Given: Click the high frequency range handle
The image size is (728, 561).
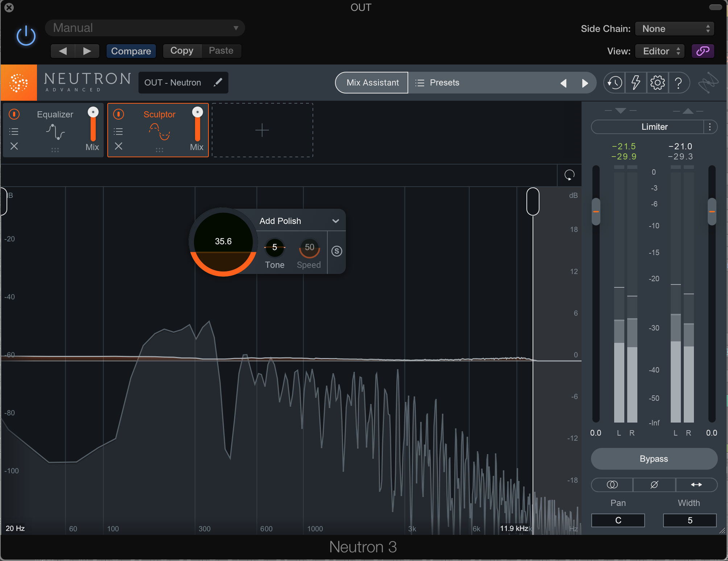Looking at the screenshot, I should 533,201.
